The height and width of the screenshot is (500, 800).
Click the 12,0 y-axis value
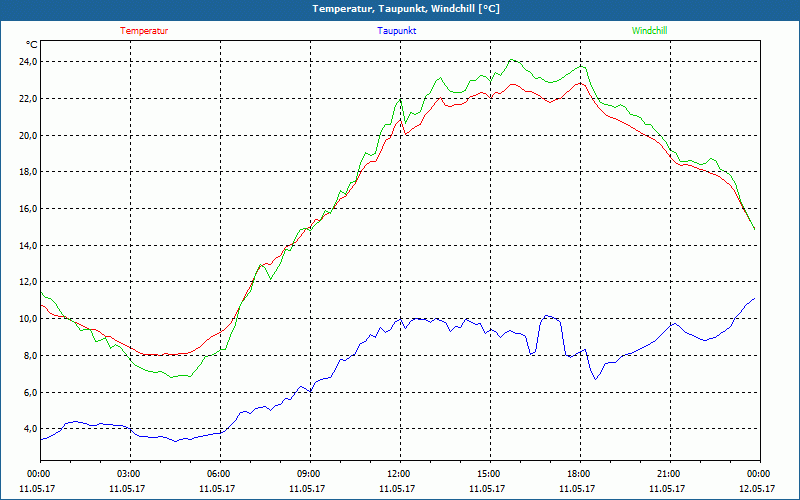(x=29, y=282)
